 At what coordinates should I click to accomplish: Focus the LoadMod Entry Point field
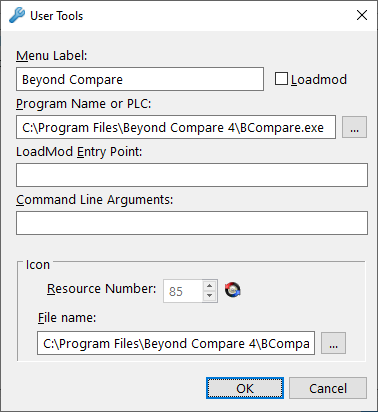click(x=192, y=175)
